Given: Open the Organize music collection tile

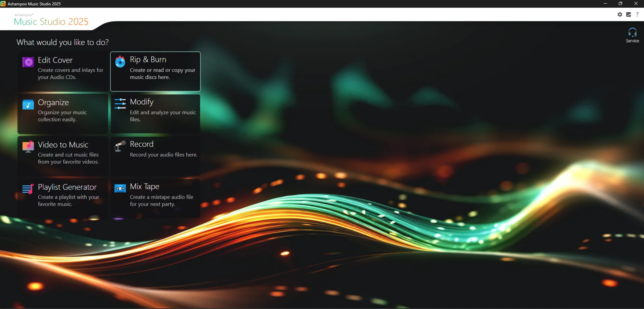Looking at the screenshot, I should pyautogui.click(x=63, y=114).
